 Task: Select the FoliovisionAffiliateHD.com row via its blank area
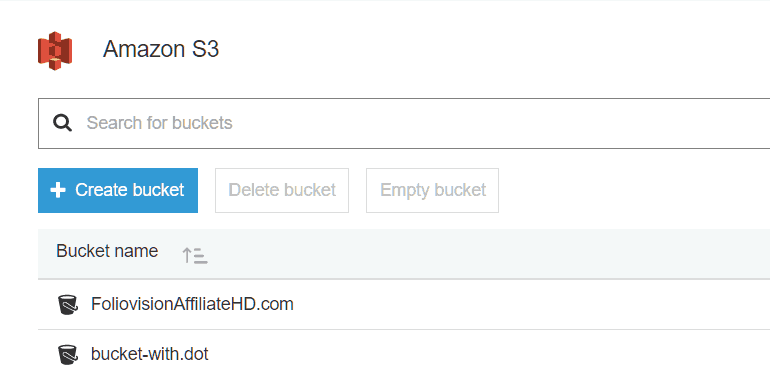coord(530,304)
